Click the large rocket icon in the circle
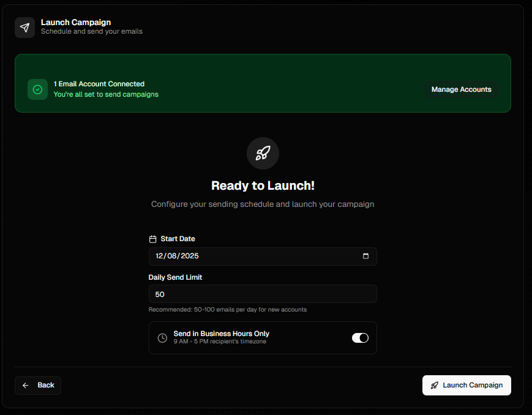This screenshot has width=532, height=415. (x=263, y=153)
